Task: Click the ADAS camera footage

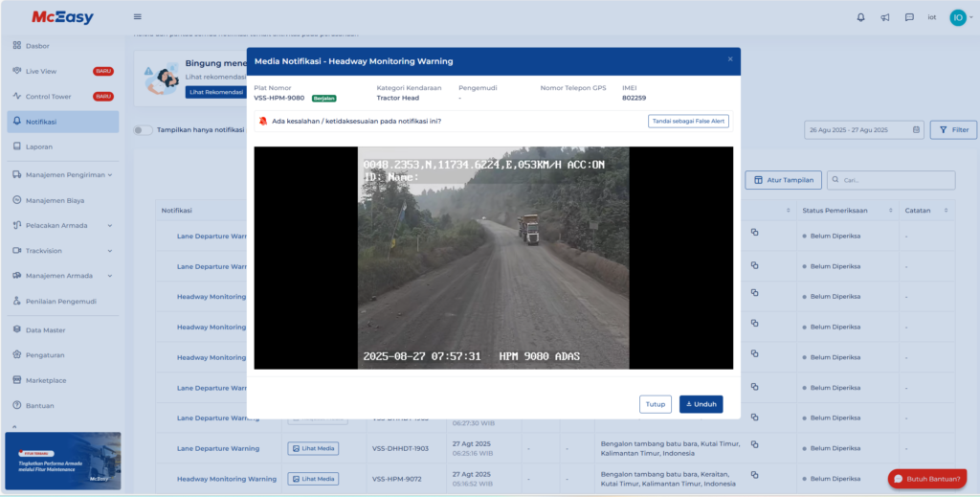Action: (x=493, y=258)
